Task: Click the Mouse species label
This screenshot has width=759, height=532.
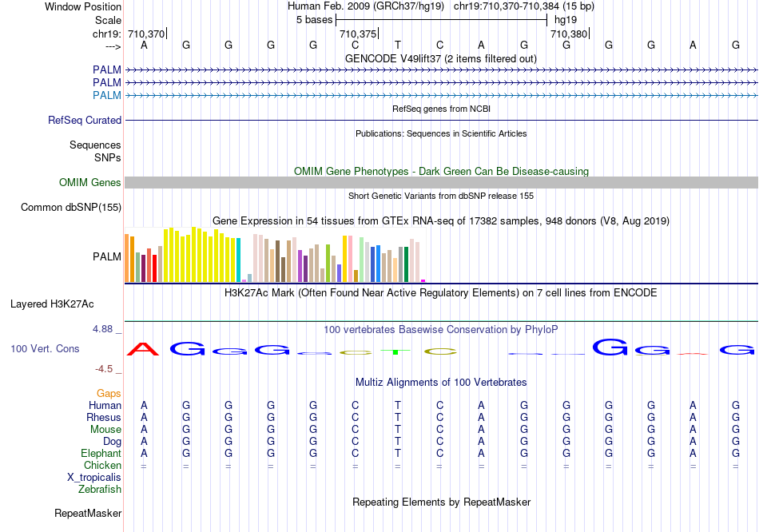Action: (105, 430)
